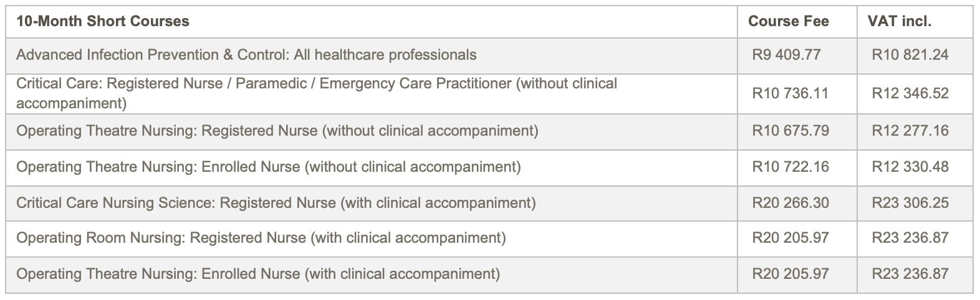Click the "VAT incl." column header
This screenshot has width=980, height=300.
899,21
